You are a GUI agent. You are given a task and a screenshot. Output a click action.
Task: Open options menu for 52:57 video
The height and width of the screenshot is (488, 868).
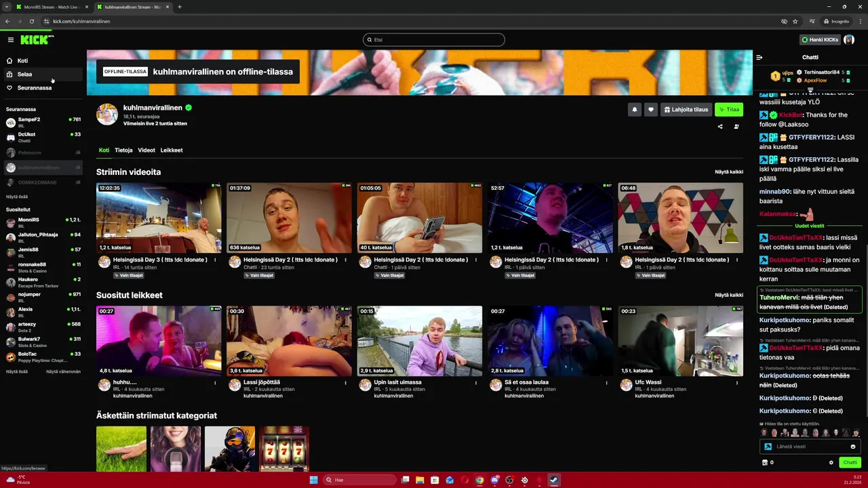pyautogui.click(x=606, y=260)
